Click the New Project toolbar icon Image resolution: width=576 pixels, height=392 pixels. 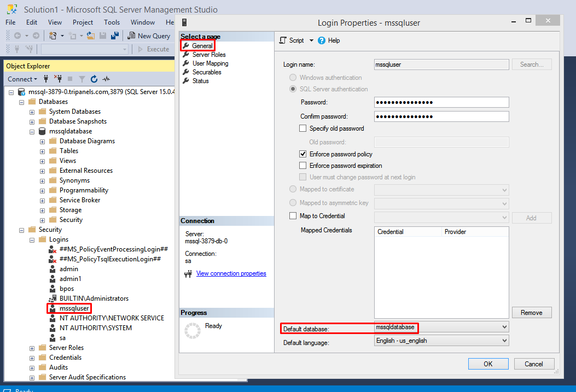pos(53,36)
